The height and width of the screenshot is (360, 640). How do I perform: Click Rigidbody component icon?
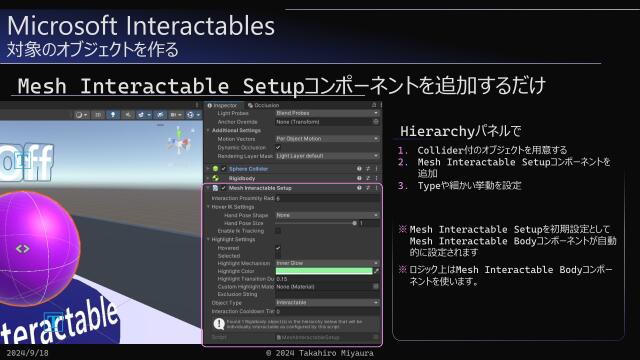point(216,178)
